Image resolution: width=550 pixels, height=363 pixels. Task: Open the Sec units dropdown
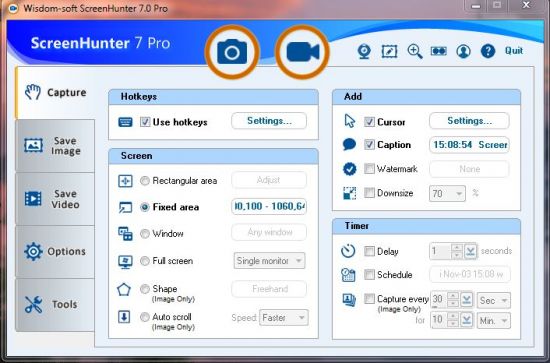click(x=494, y=301)
